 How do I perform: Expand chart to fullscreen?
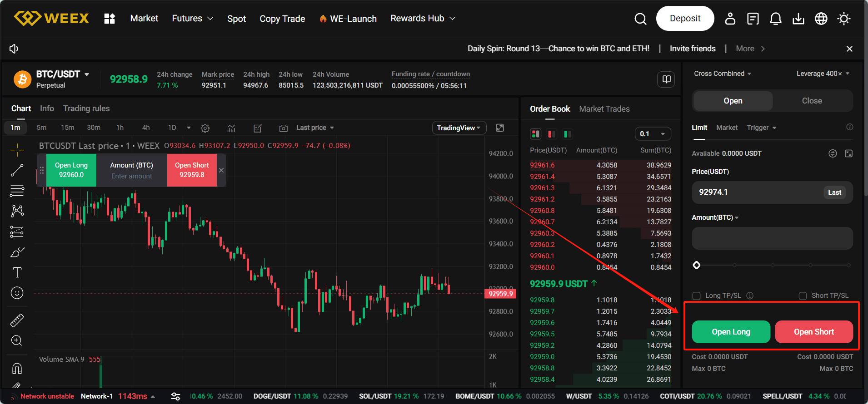(x=500, y=128)
